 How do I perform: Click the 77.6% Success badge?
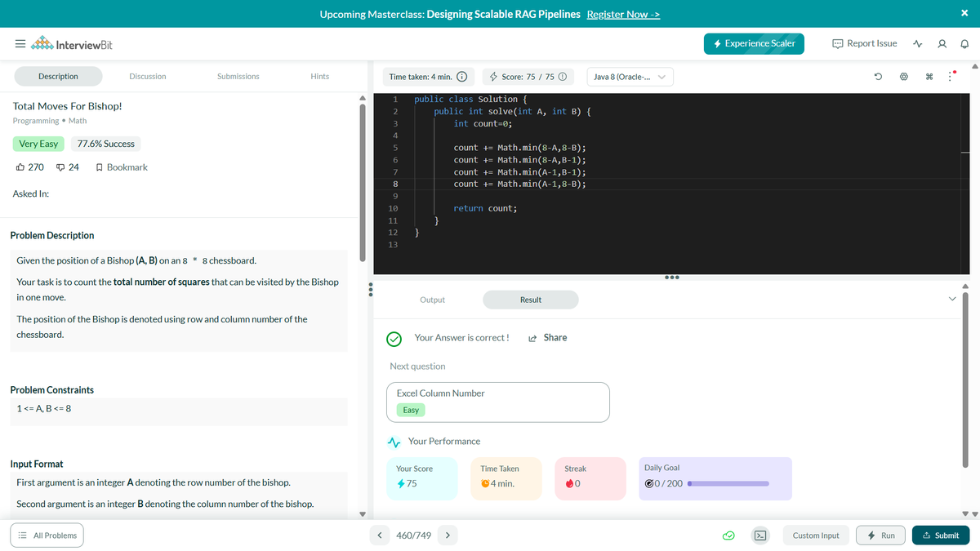click(x=105, y=144)
